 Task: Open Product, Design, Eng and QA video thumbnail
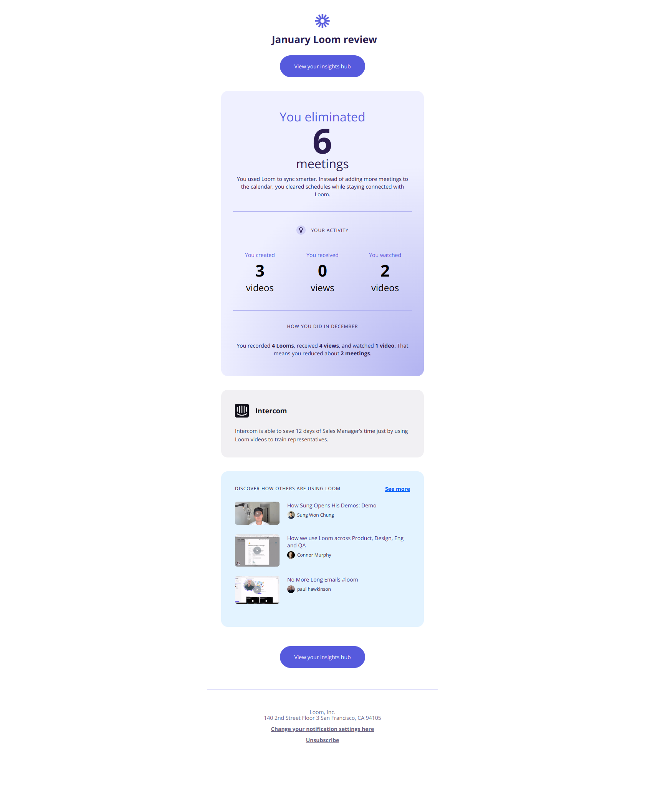(x=257, y=550)
